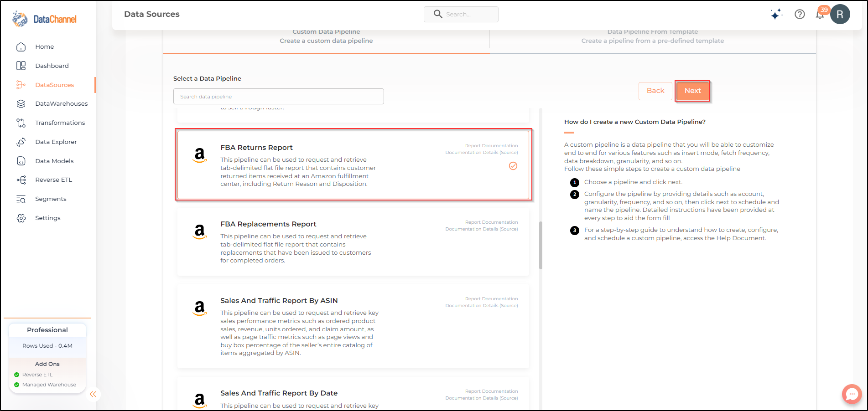The image size is (868, 411).
Task: Open Report Documentation for Sales And Traffic By ASIN
Action: [x=491, y=299]
